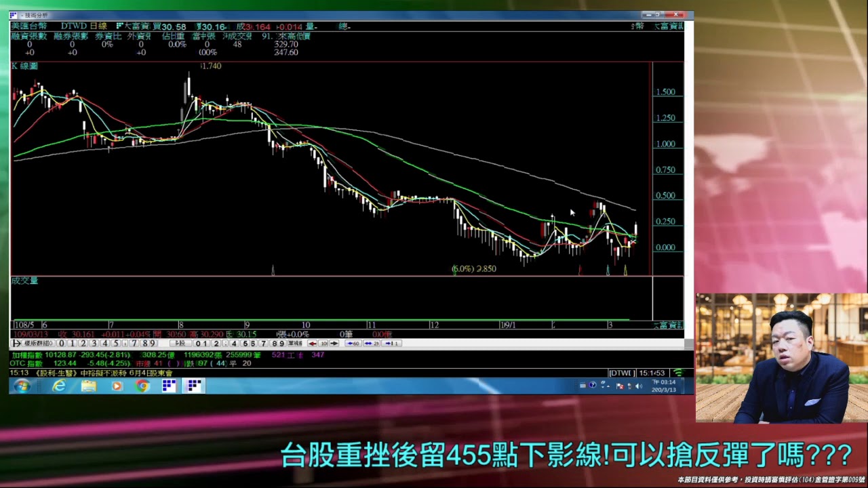The width and height of the screenshot is (868, 488).
Task: Select number 3 in the 樣版群組 row
Action: pos(94,344)
